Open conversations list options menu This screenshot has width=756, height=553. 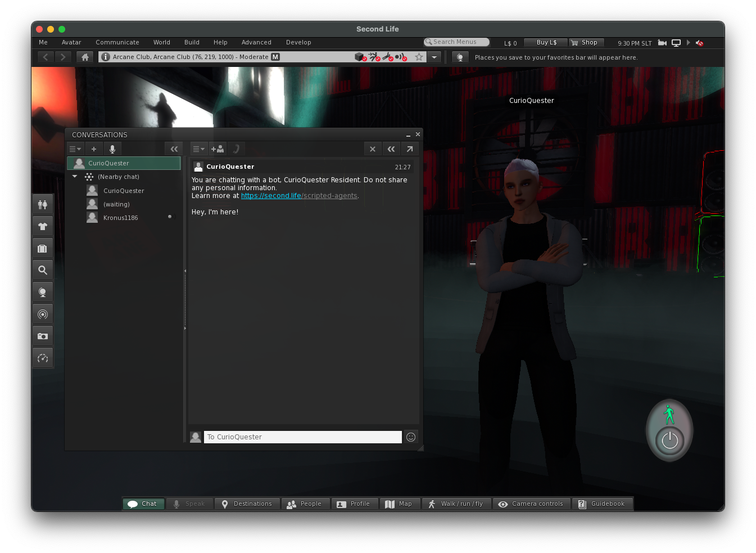(x=75, y=149)
